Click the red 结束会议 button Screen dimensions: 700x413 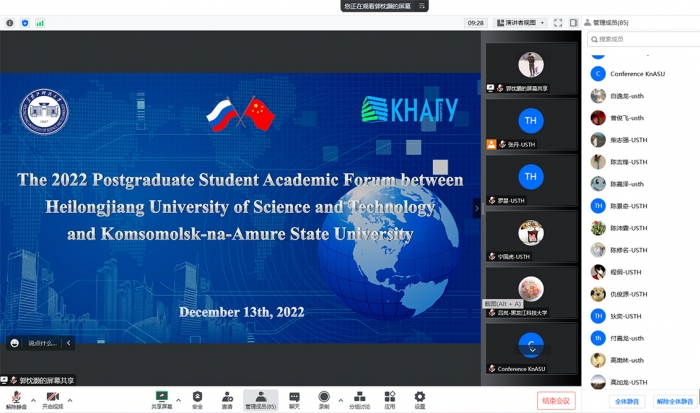click(x=555, y=400)
